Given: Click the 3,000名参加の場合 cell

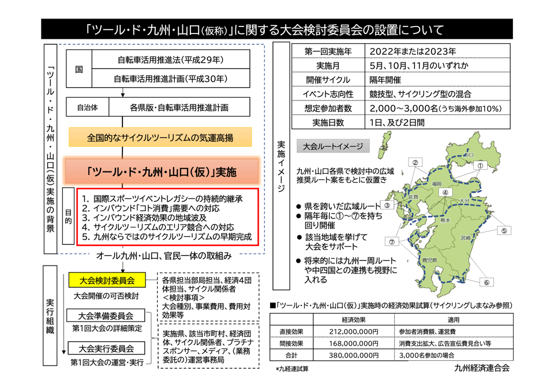Looking at the screenshot, I should [x=454, y=355].
